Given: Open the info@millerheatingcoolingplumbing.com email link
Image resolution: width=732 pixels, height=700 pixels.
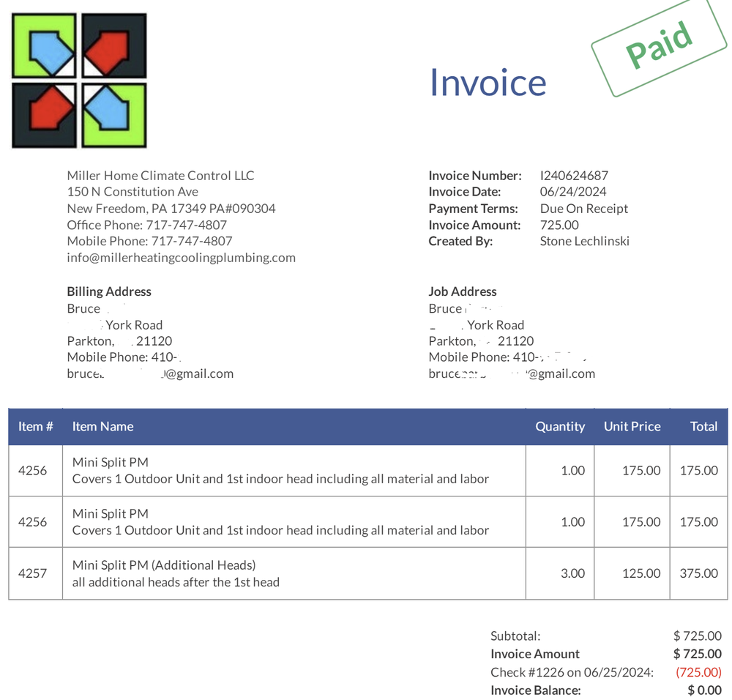Looking at the screenshot, I should pos(181,257).
